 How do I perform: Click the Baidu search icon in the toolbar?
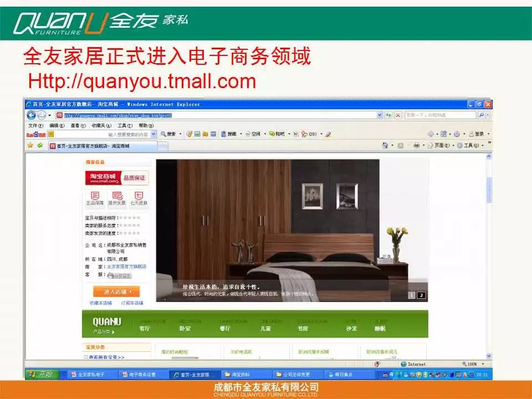(x=163, y=133)
